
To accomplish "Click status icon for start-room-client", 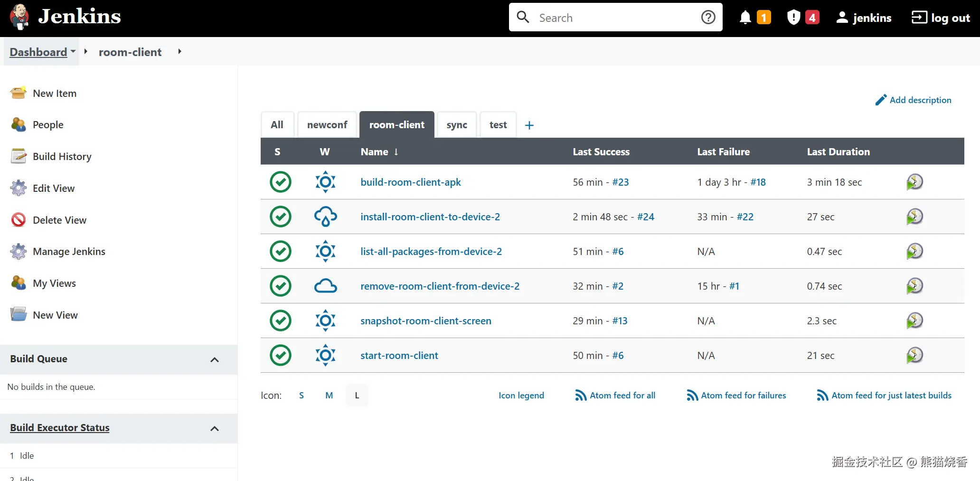I will [281, 355].
